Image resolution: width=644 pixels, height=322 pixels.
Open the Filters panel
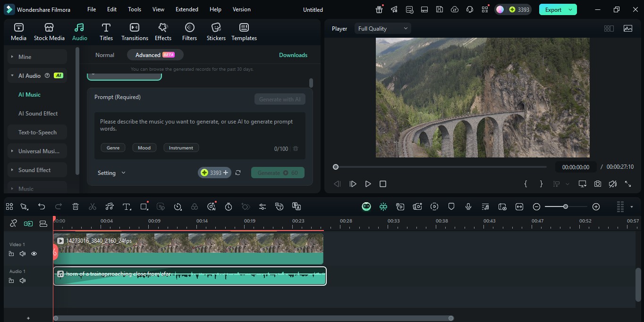coord(189,32)
